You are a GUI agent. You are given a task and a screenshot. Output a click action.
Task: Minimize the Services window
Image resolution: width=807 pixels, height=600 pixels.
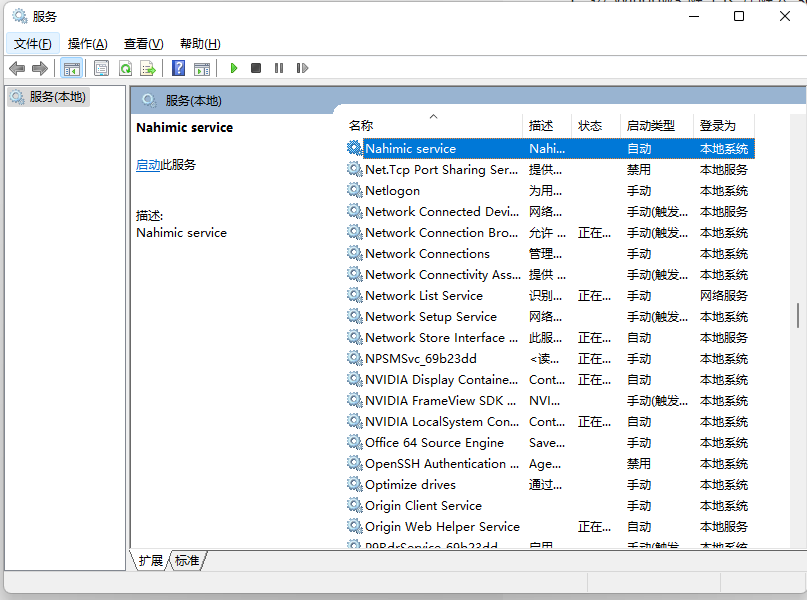pyautogui.click(x=694, y=16)
